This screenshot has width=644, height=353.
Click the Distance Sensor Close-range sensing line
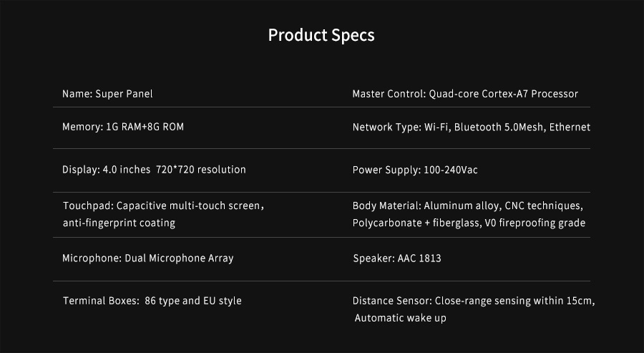tap(474, 301)
